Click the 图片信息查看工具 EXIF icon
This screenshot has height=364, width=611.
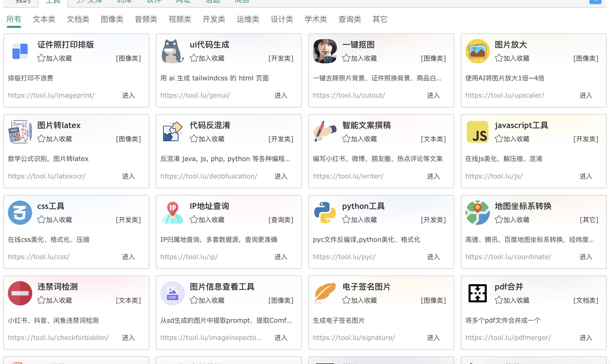[173, 293]
